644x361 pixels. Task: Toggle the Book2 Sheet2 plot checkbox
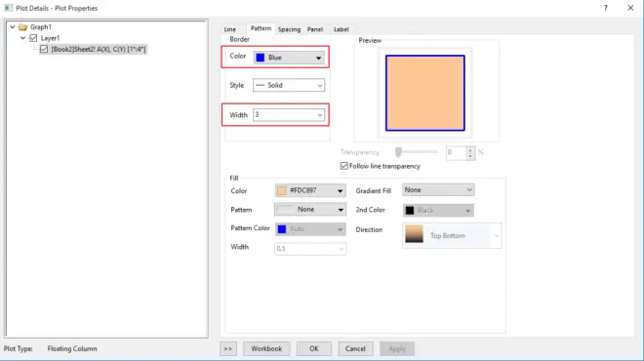click(44, 49)
